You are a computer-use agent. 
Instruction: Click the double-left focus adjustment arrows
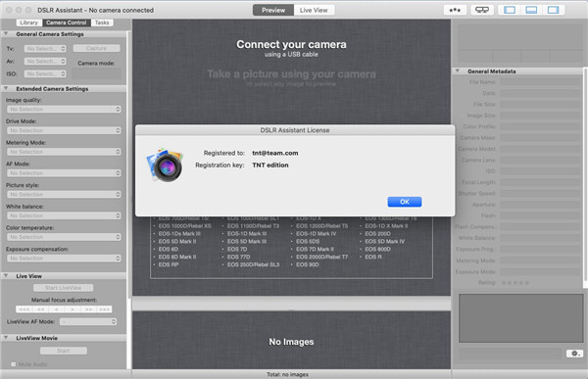pos(40,309)
